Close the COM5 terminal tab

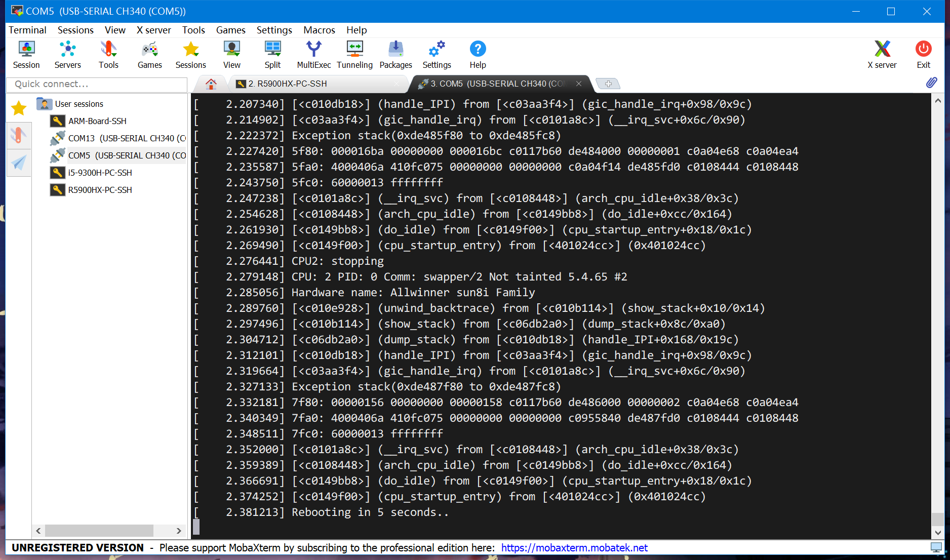pyautogui.click(x=578, y=84)
